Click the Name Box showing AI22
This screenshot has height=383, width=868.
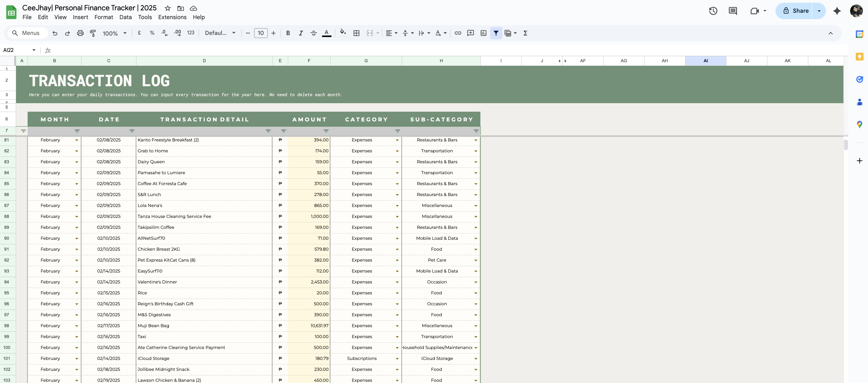pos(17,50)
